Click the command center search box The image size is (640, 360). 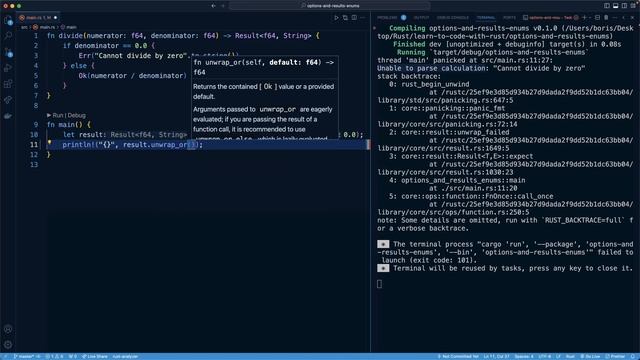coord(330,6)
